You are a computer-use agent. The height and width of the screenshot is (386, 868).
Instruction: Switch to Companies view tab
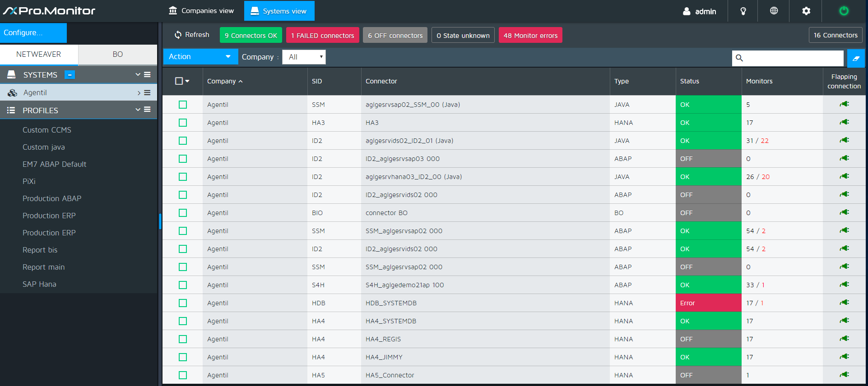pos(201,11)
